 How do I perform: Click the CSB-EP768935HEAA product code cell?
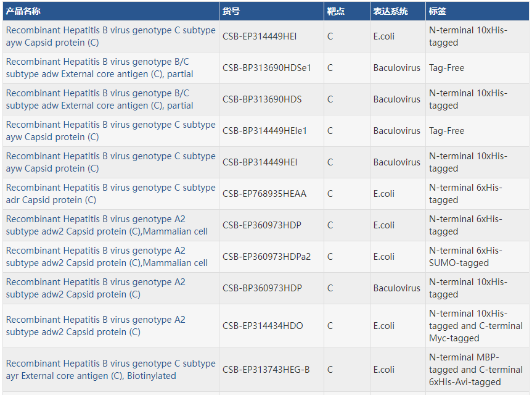(264, 194)
